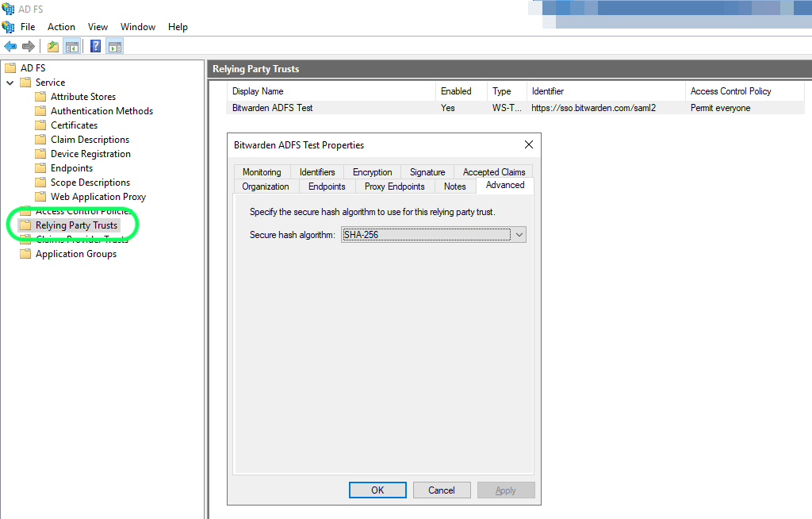Select Claim Descriptions in the tree

coord(90,140)
